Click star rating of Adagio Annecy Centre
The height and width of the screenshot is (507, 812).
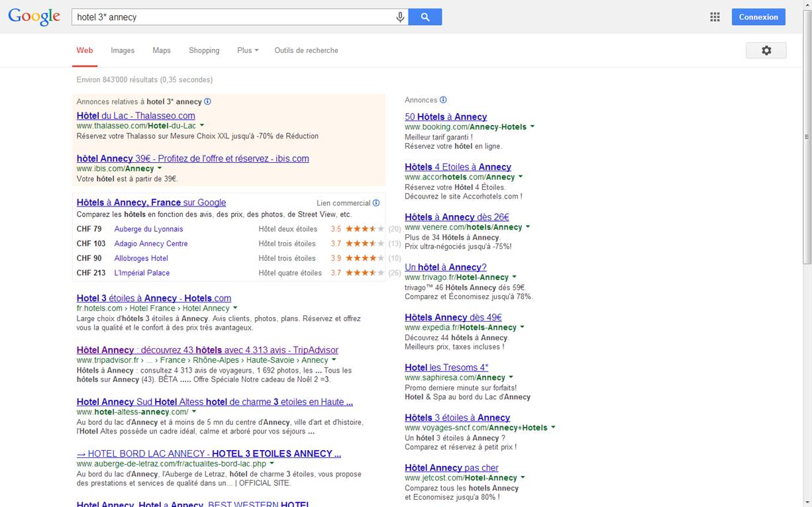click(365, 244)
